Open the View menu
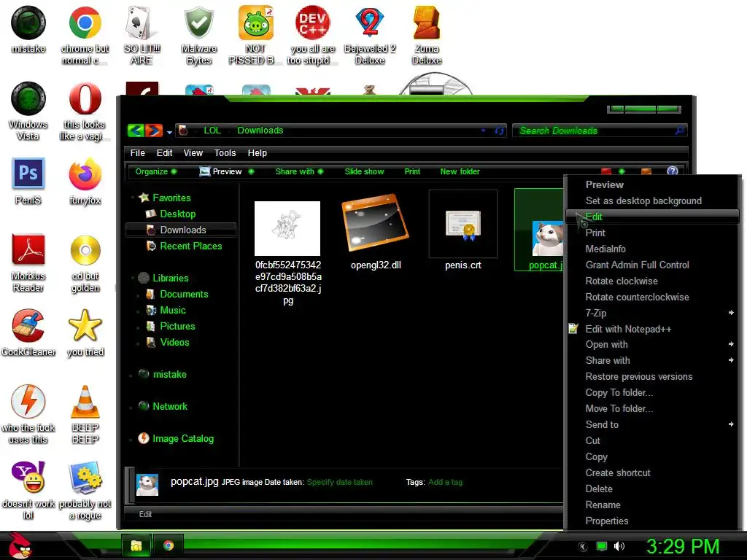The height and width of the screenshot is (560, 747). (193, 153)
